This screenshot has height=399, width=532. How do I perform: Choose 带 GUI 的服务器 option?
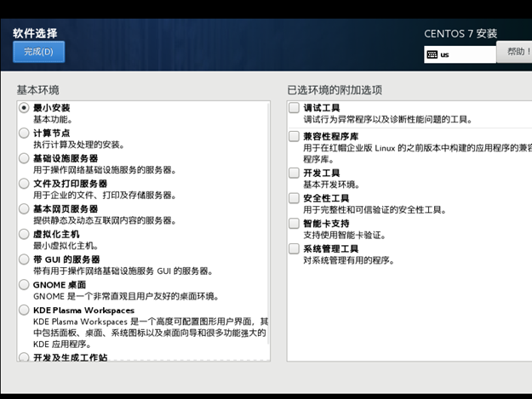tap(24, 259)
